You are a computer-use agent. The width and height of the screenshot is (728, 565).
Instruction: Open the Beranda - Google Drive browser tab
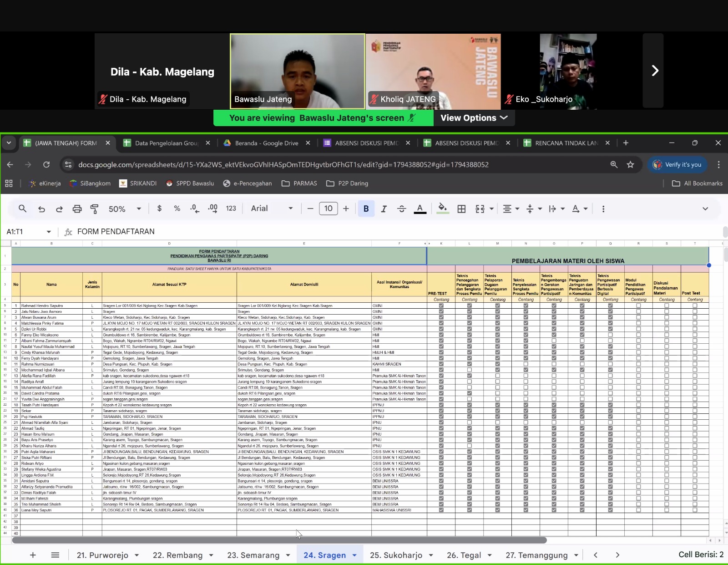(x=266, y=143)
